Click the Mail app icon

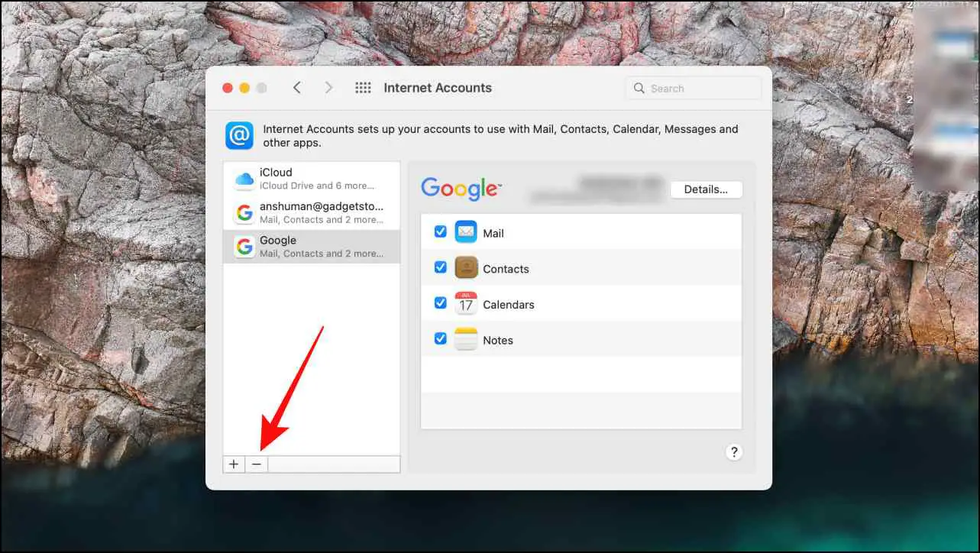coord(466,231)
